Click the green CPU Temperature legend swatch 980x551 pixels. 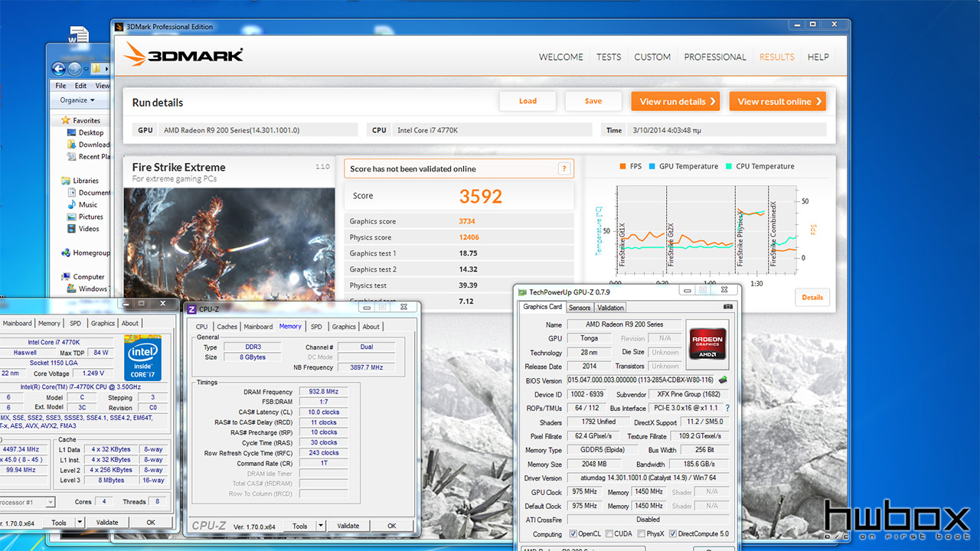(729, 166)
